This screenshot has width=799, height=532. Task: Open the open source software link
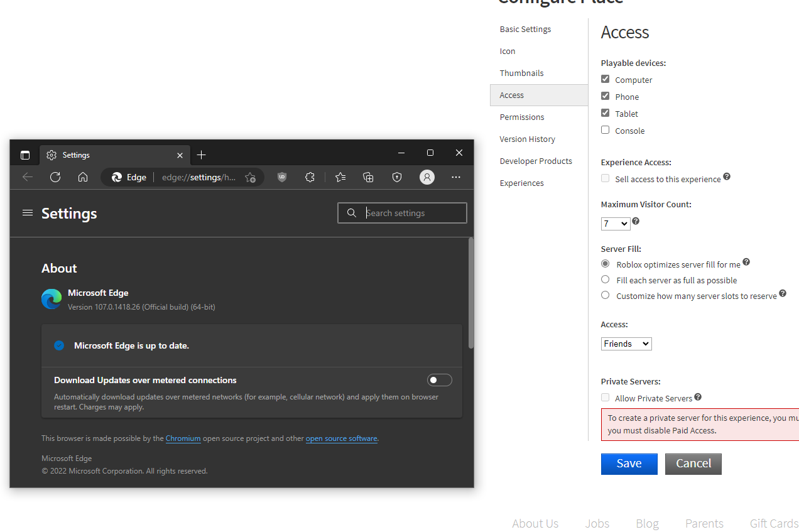[342, 438]
